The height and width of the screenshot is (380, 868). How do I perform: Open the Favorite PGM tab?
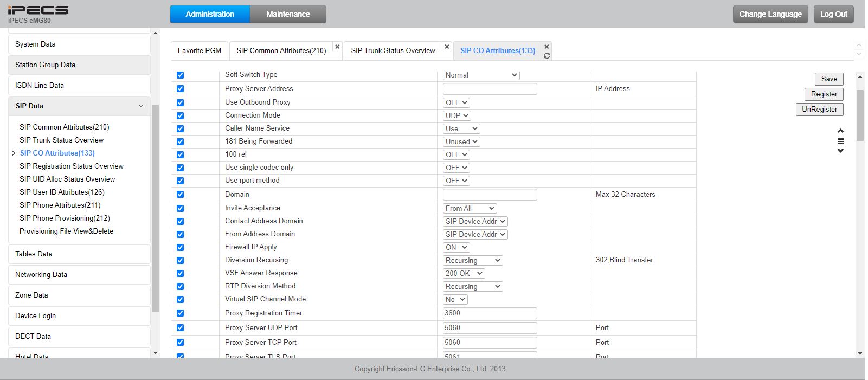click(200, 50)
